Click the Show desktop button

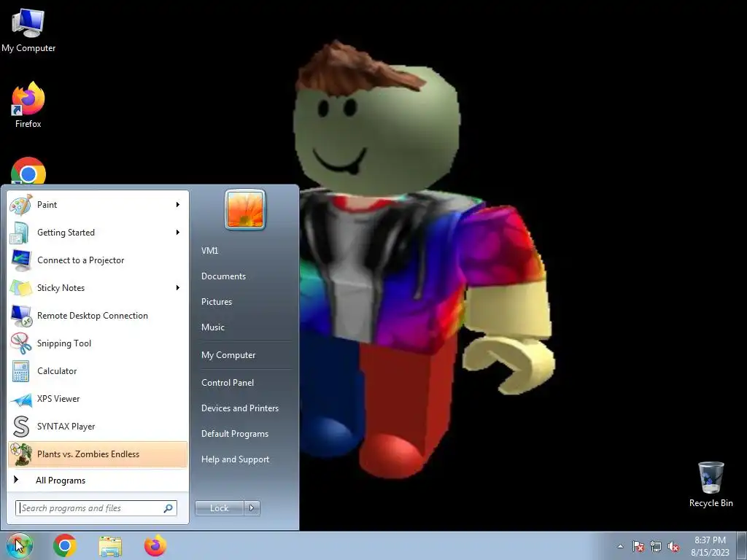tap(743, 546)
